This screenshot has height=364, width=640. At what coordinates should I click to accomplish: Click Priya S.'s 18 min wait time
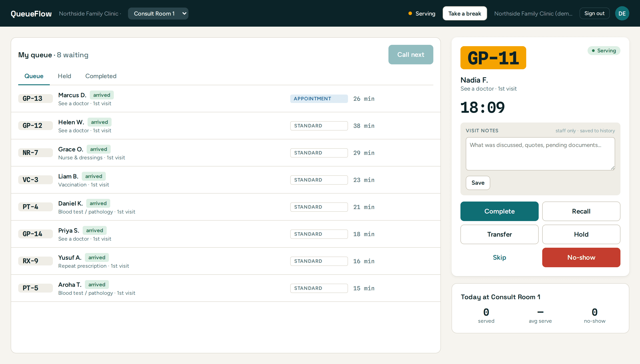click(x=364, y=234)
